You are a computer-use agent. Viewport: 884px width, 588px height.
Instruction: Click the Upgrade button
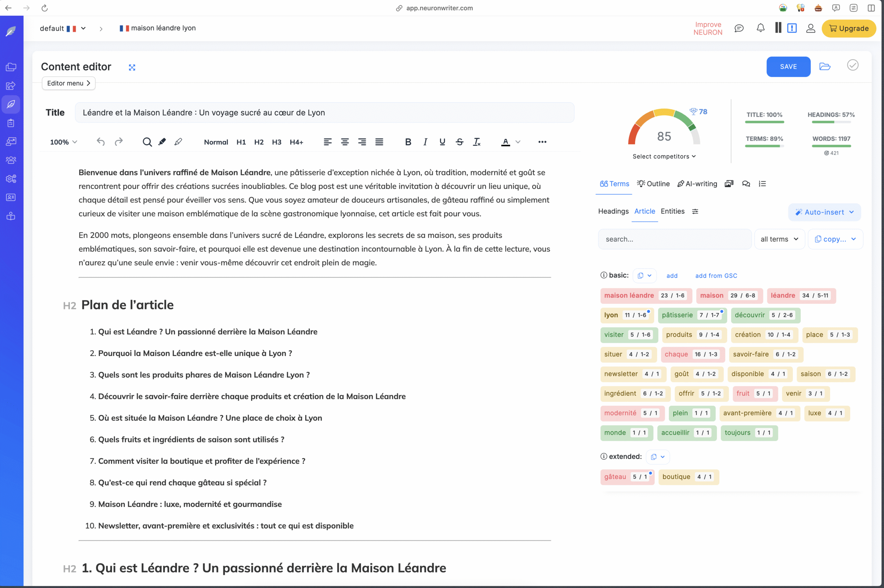tap(849, 29)
